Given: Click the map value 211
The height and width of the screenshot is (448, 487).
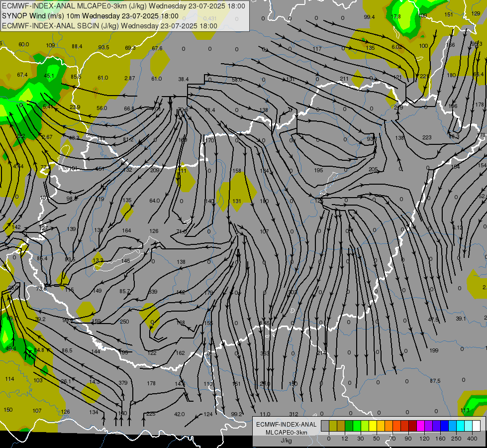Looking at the screenshot, I should click(344, 79).
